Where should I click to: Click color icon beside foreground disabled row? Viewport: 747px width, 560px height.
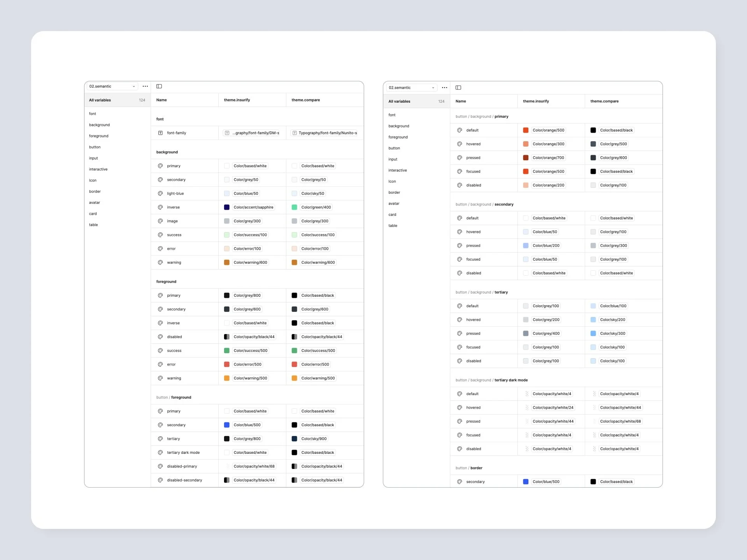[x=160, y=337]
